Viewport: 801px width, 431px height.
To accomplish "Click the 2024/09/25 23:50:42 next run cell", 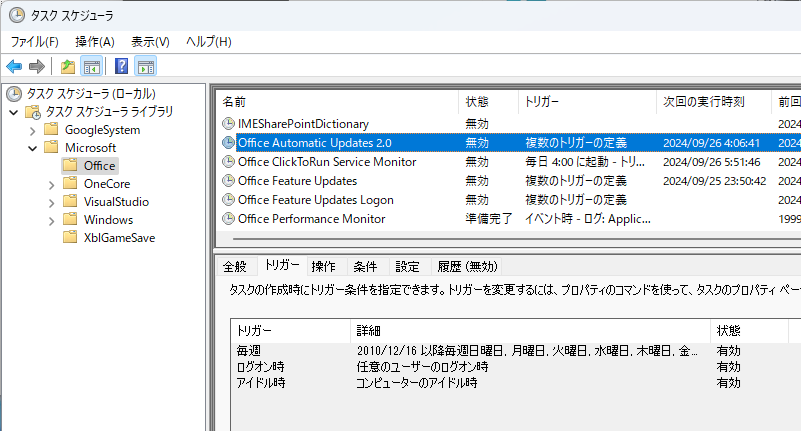I will [x=714, y=181].
